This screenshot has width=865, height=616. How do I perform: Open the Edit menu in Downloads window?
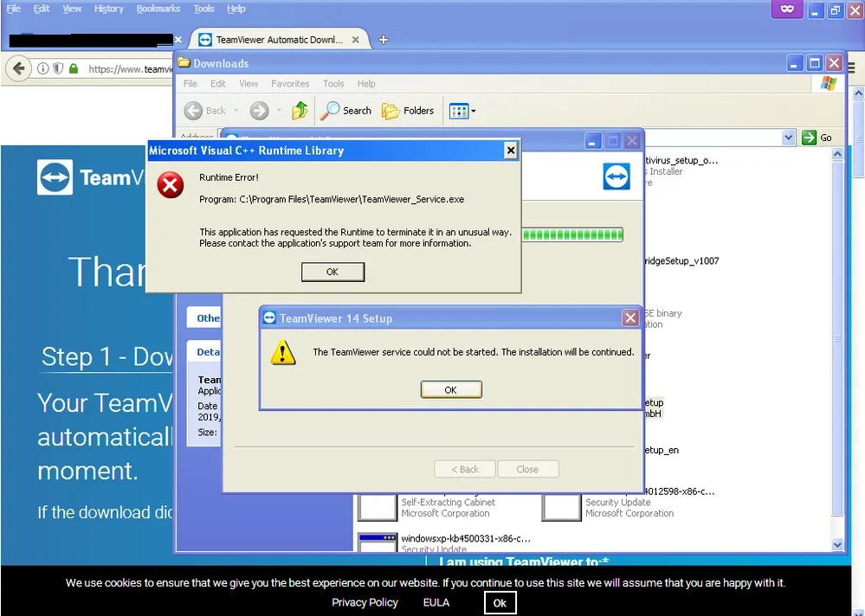(x=218, y=84)
